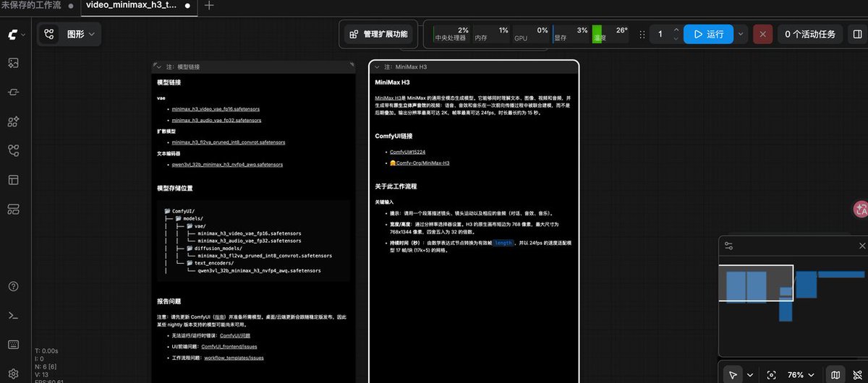Click the 内存 RAM usage meter
Image resolution: width=868 pixels, height=383 pixels.
[491, 33]
